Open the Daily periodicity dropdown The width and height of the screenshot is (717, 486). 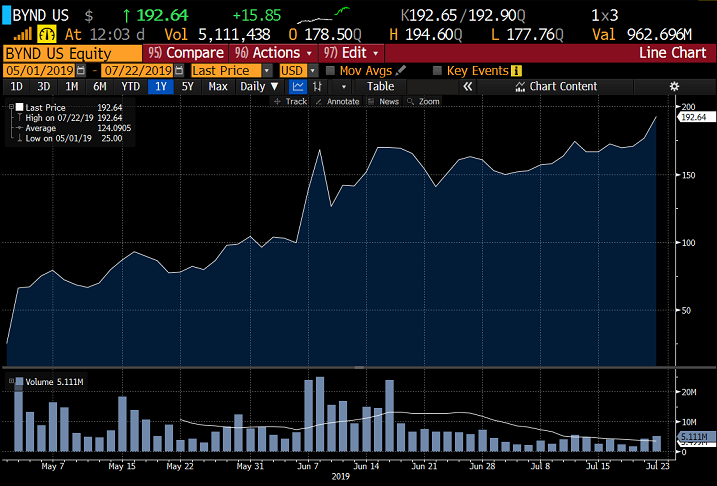coord(259,86)
